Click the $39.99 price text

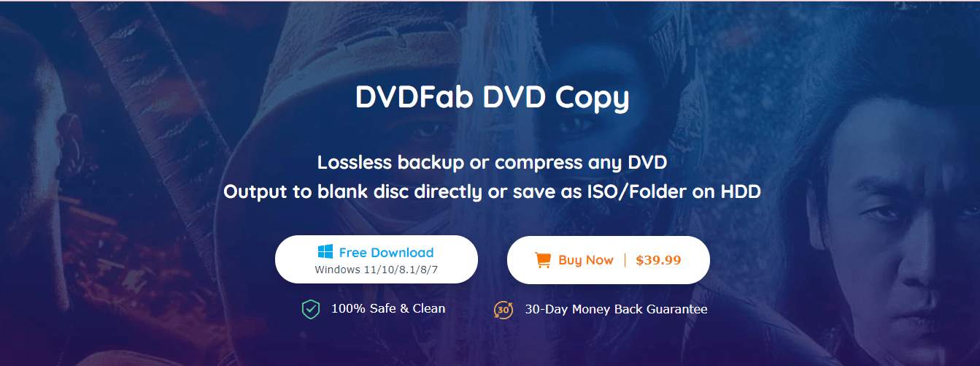(658, 260)
